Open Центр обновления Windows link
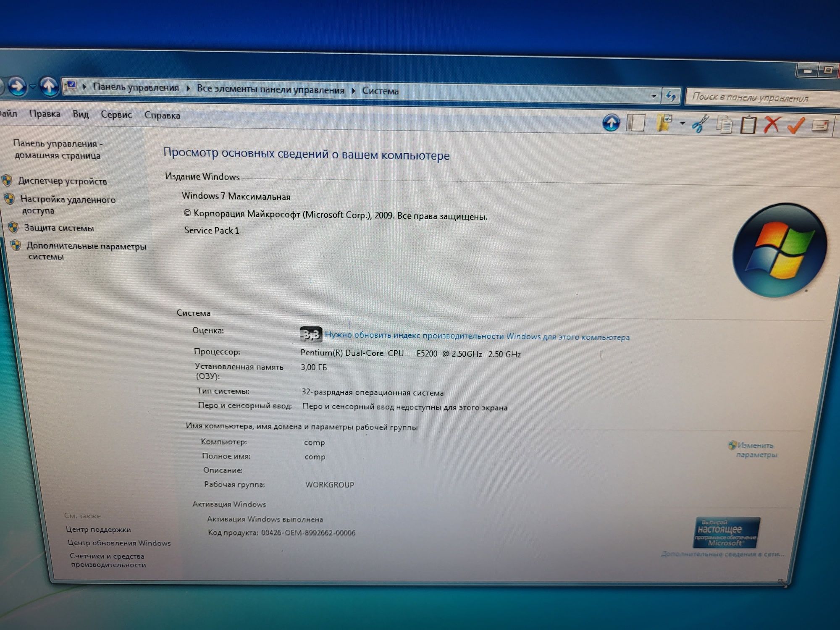840x630 pixels. click(x=119, y=543)
